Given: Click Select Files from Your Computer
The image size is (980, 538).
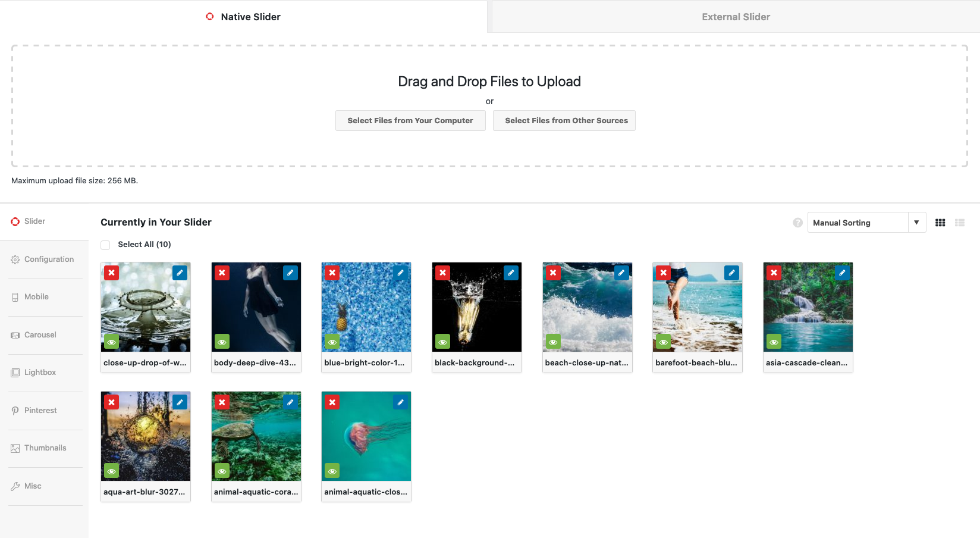Looking at the screenshot, I should click(x=410, y=120).
